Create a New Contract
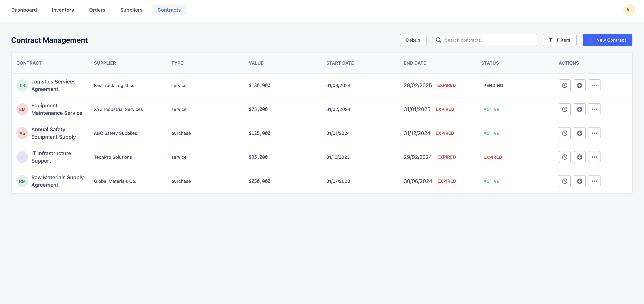The image size is (644, 304). pos(607,40)
